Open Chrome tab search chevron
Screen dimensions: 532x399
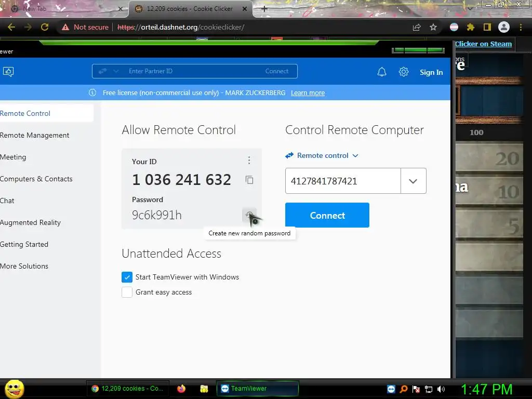pos(470,8)
